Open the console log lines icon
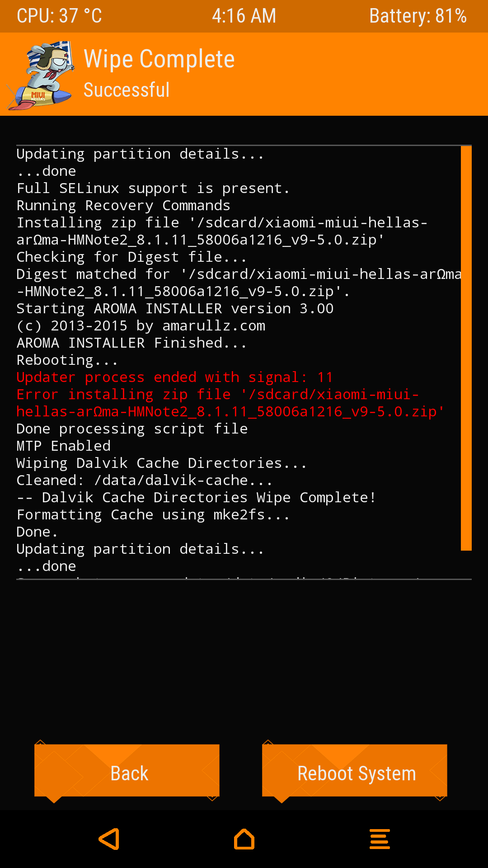This screenshot has width=488, height=868. 380,839
